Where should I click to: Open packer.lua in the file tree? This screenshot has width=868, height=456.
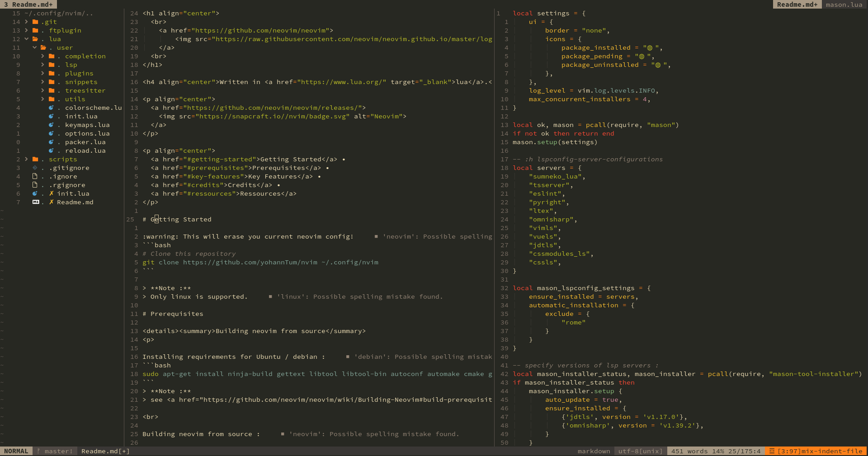click(85, 142)
